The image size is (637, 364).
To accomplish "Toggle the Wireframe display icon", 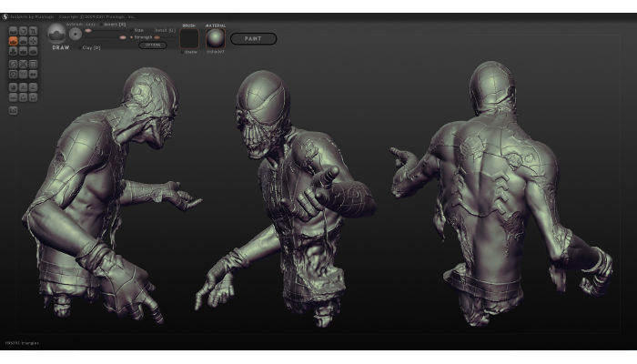I will pos(23,75).
